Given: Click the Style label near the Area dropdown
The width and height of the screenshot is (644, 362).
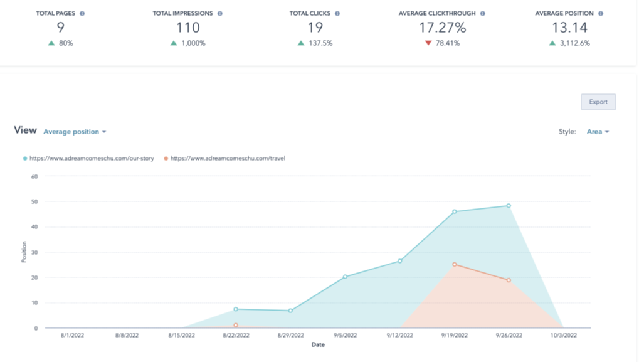Looking at the screenshot, I should tap(569, 132).
